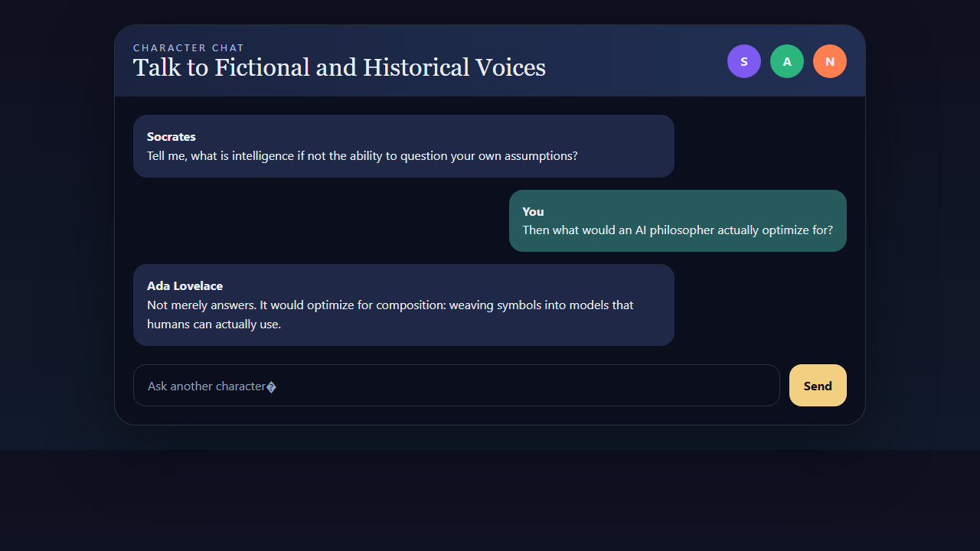The height and width of the screenshot is (551, 980).
Task: Click the Talk to Fictional and Historical Voices title
Action: pos(339,67)
